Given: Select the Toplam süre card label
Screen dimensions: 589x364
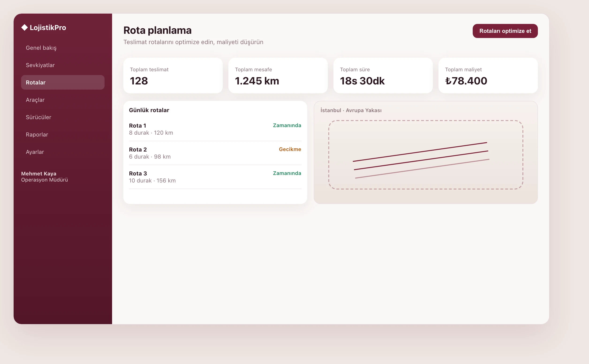Looking at the screenshot, I should coord(355,70).
